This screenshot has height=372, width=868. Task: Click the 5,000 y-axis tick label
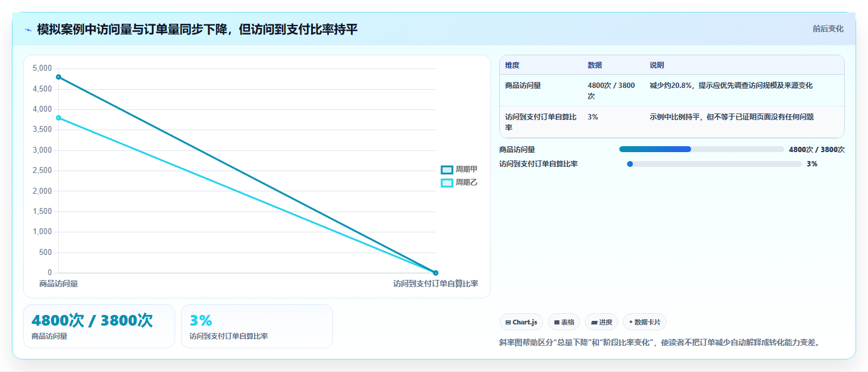(42, 68)
